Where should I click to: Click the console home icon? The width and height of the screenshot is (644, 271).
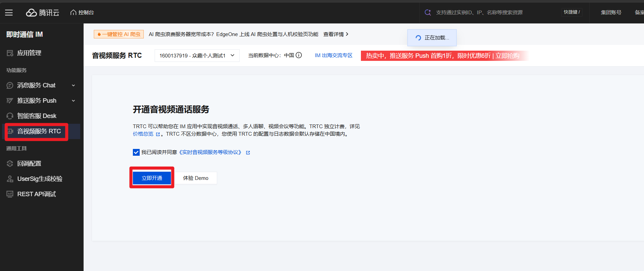click(73, 12)
